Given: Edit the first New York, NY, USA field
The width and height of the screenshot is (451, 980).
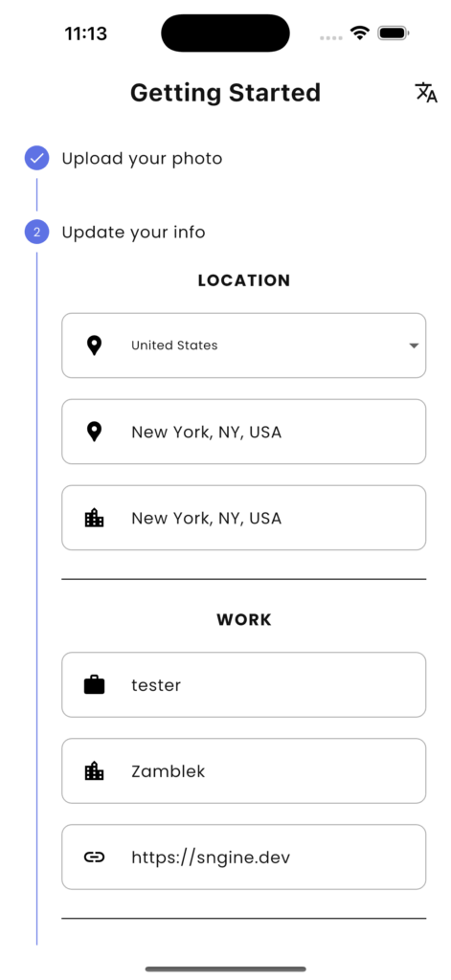Looking at the screenshot, I should tap(244, 432).
